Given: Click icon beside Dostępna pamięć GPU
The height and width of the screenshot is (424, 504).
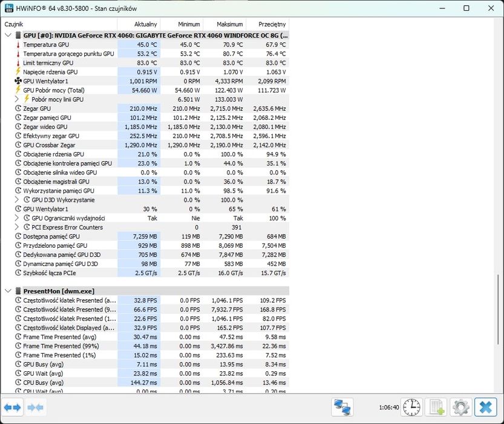Looking at the screenshot, I should (18, 236).
